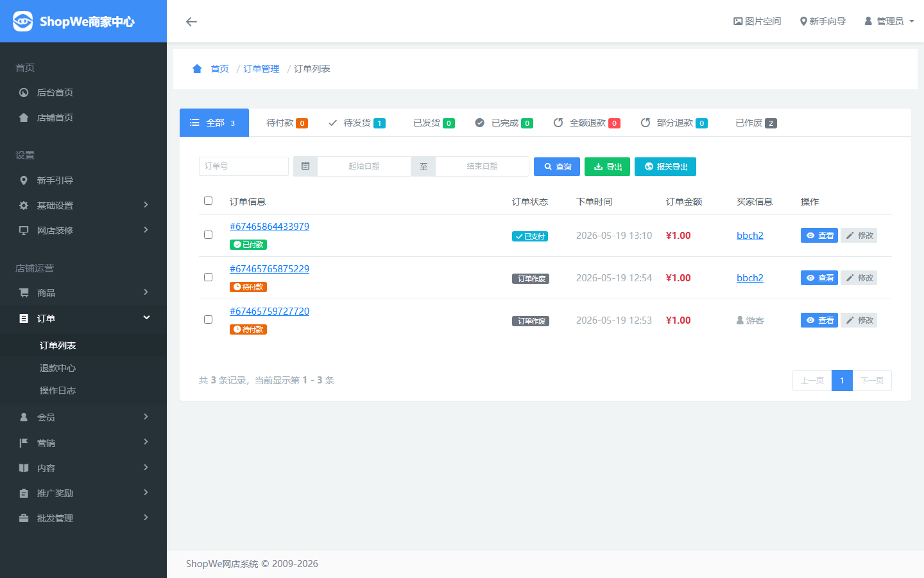Open buyer bbch2 for the 12:54 order
The width and height of the screenshot is (924, 578).
pyautogui.click(x=750, y=278)
